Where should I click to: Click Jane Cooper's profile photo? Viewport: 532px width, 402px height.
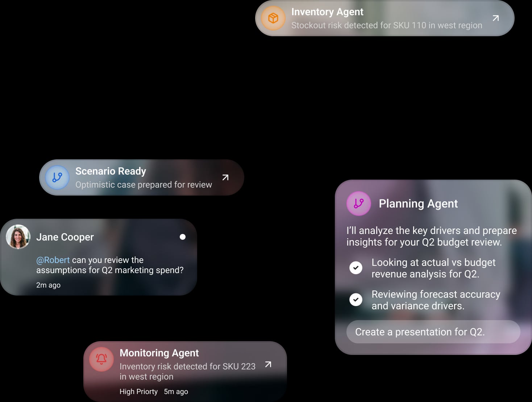coord(18,237)
